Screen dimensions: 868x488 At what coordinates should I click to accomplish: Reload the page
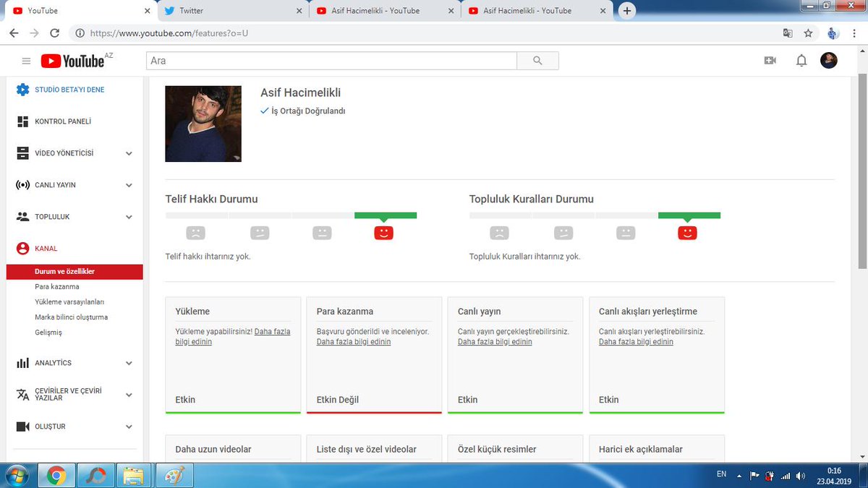tap(54, 33)
